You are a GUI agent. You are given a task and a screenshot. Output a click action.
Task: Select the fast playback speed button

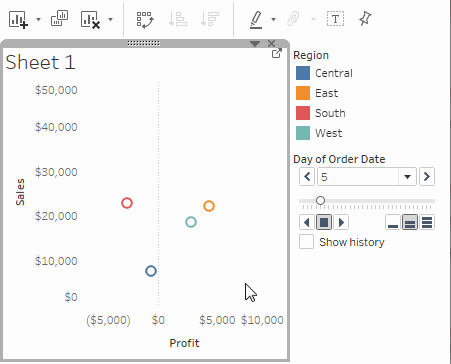(x=427, y=222)
